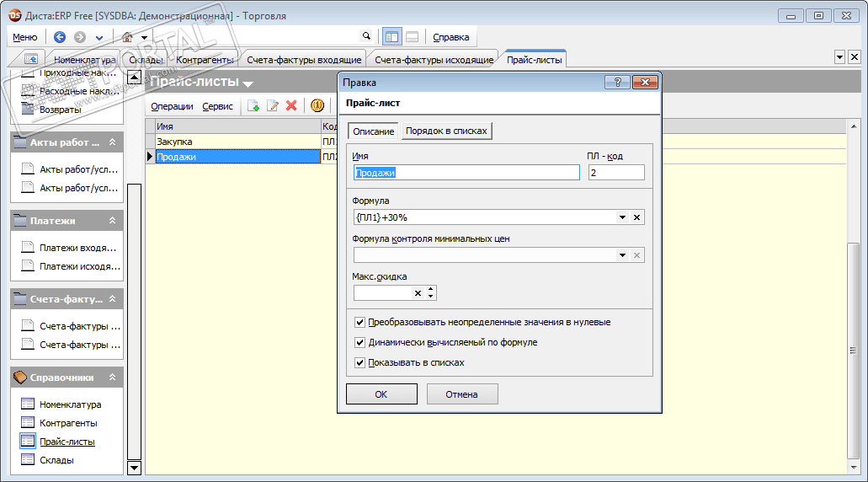Switch to the Описание dialog tab
Screen dimensions: 868x482
point(373,131)
